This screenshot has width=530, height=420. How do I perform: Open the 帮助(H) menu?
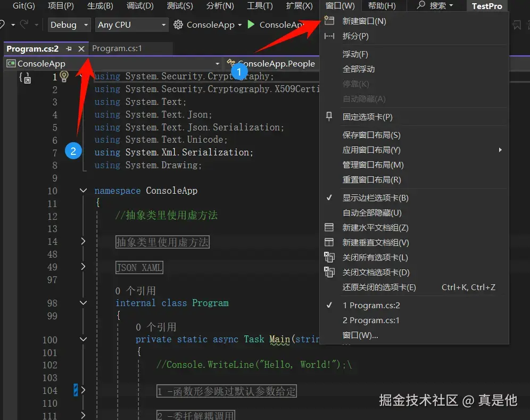[382, 6]
